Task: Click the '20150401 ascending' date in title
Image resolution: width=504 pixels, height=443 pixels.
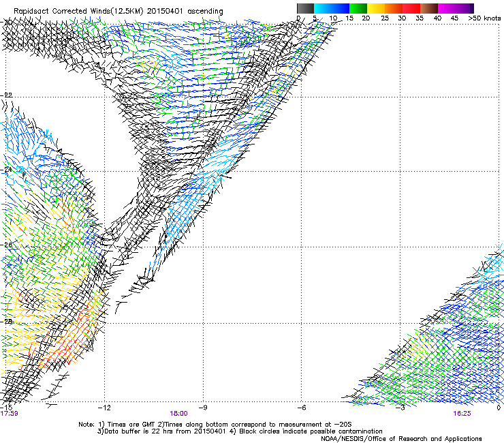Action: point(185,11)
